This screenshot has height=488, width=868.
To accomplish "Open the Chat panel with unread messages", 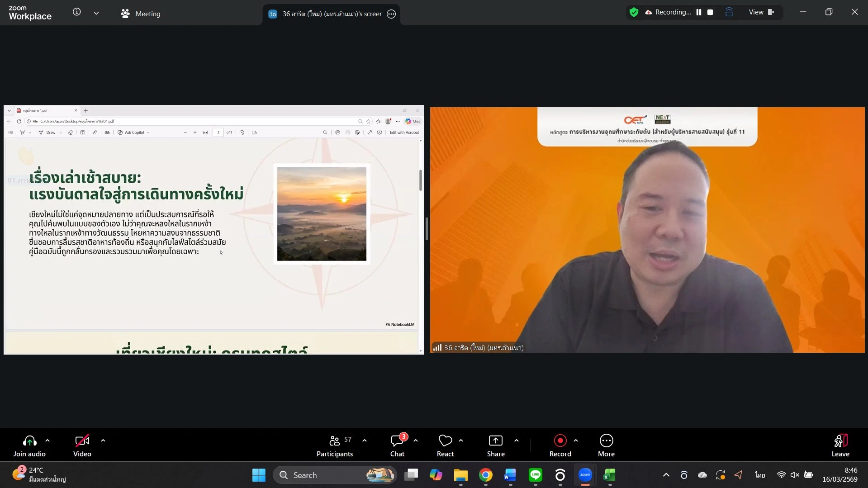I will 397,445.
